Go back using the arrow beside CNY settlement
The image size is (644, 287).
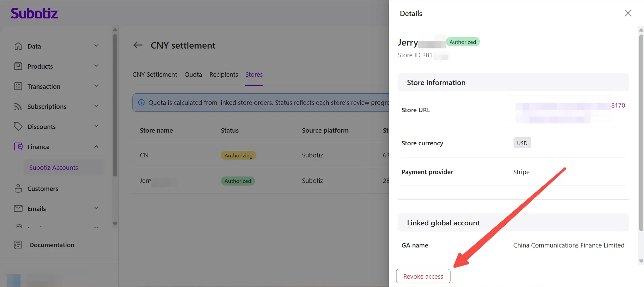[x=138, y=45]
